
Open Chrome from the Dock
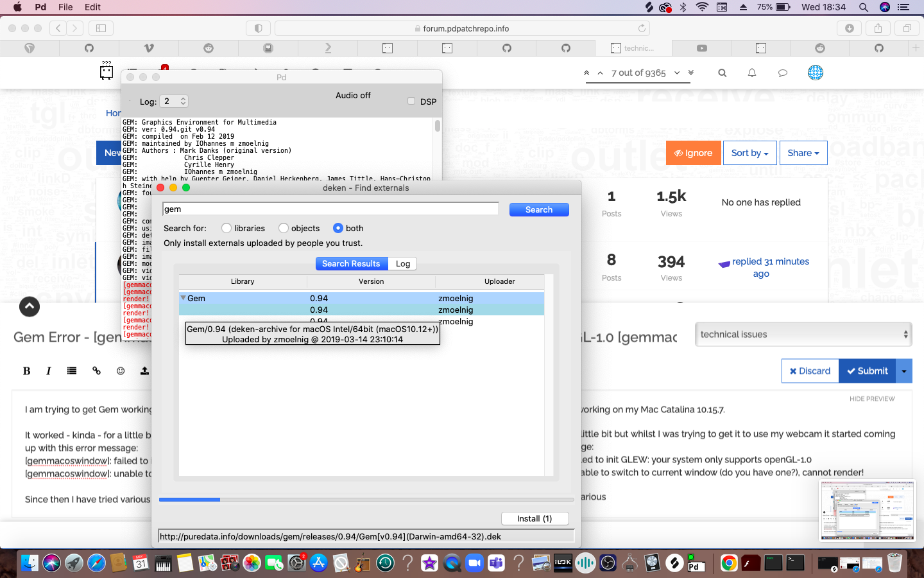pyautogui.click(x=729, y=563)
